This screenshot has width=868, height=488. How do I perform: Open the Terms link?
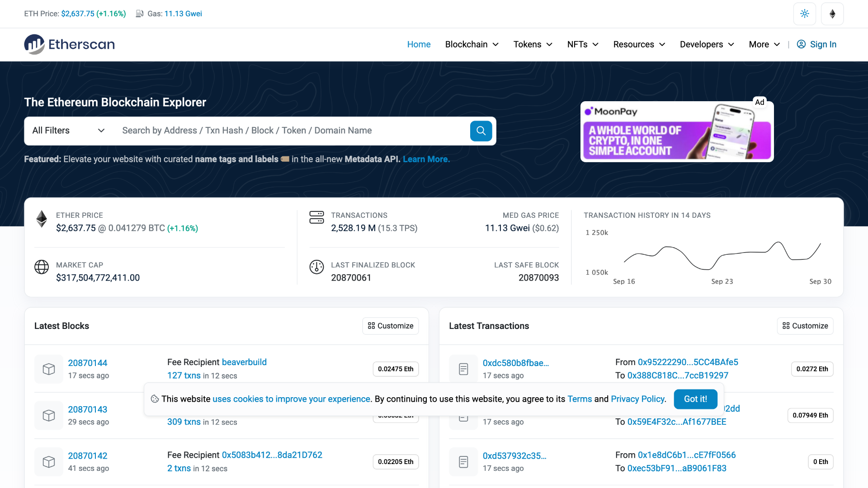click(580, 399)
